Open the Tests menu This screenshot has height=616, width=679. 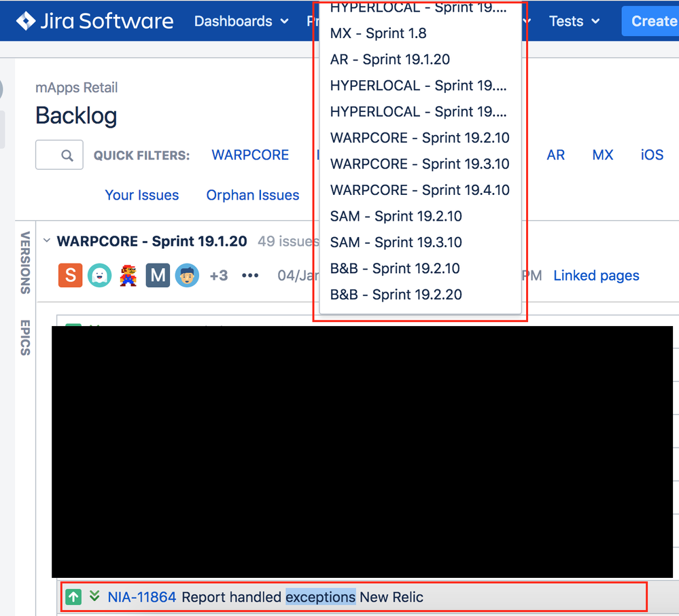pos(574,21)
